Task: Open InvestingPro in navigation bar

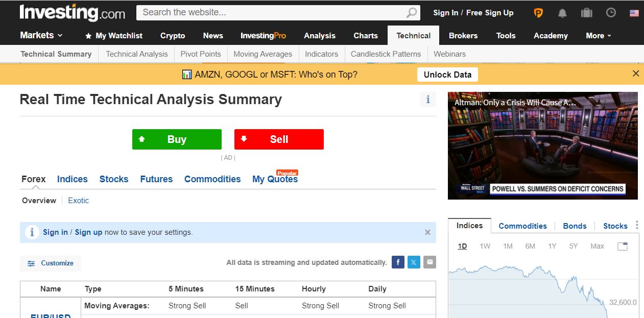Action: (x=263, y=36)
